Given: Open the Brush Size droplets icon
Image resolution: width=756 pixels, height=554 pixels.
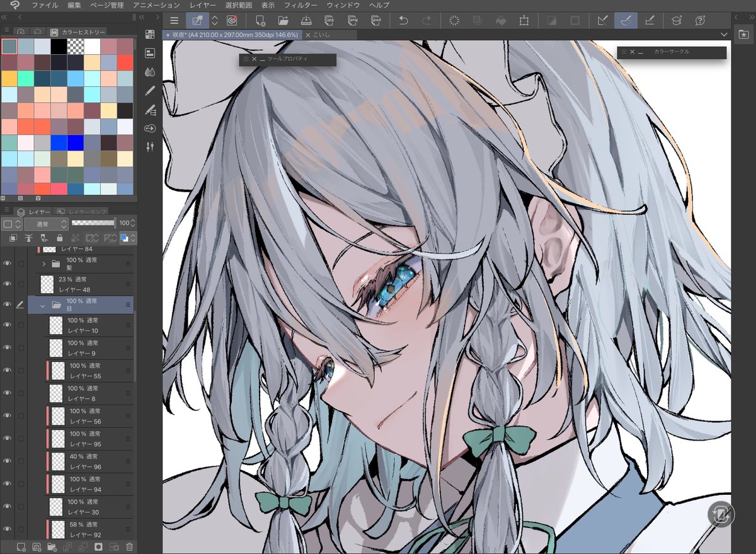Looking at the screenshot, I should [x=150, y=72].
